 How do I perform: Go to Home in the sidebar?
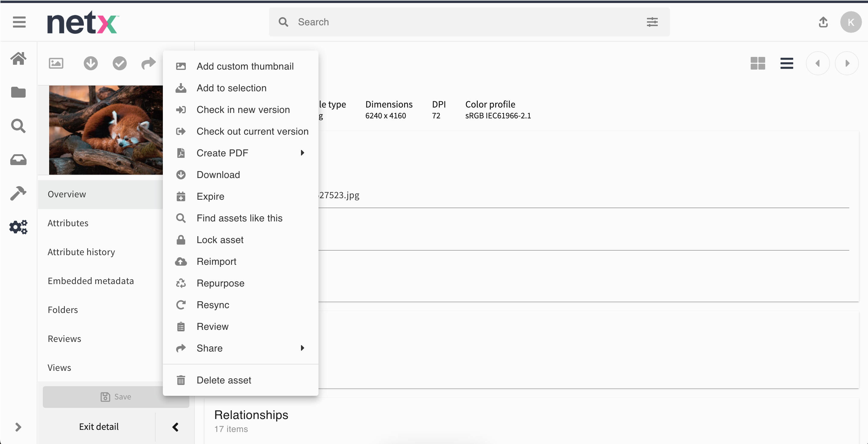[18, 58]
